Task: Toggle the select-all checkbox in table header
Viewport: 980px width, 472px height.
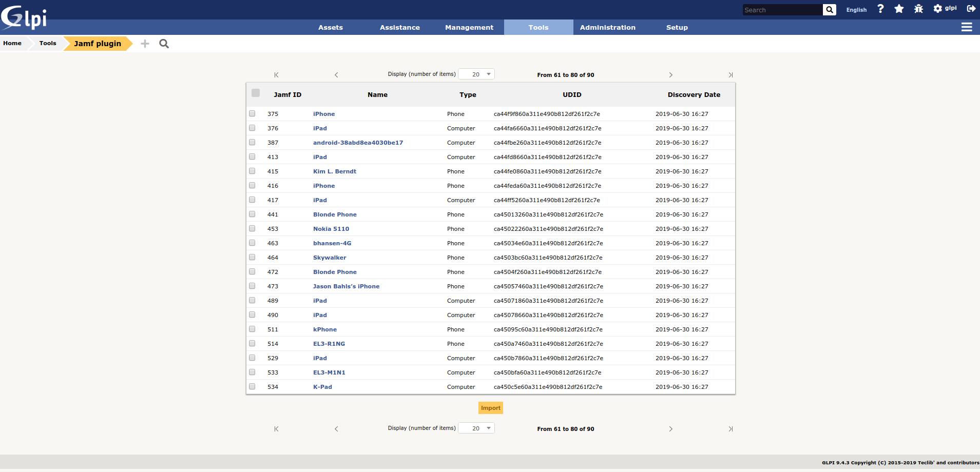Action: click(x=256, y=93)
